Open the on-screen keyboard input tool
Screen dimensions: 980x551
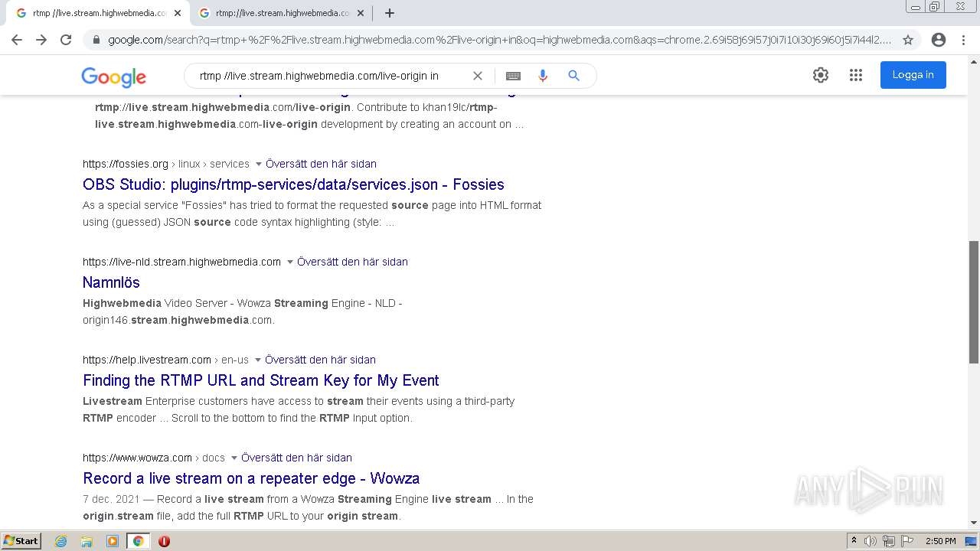pyautogui.click(x=513, y=76)
